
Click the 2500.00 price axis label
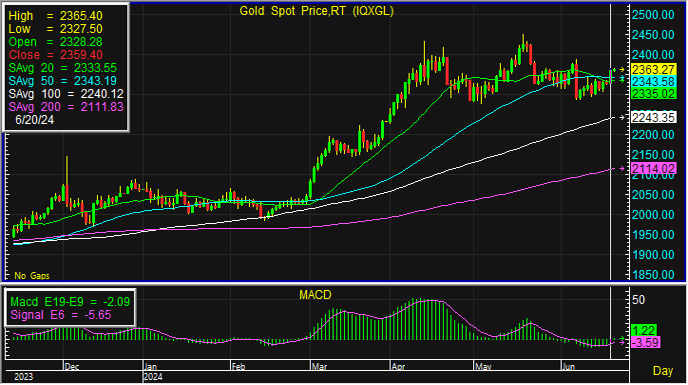653,14
